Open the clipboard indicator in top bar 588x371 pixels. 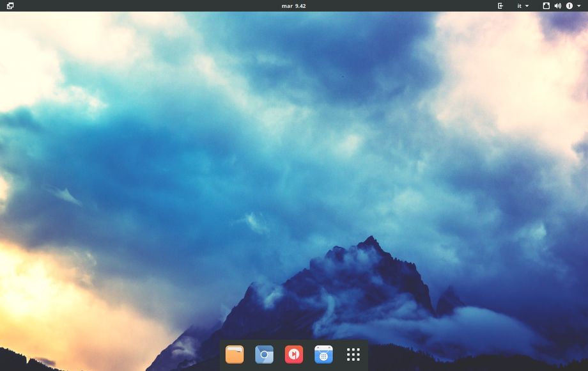[x=546, y=6]
